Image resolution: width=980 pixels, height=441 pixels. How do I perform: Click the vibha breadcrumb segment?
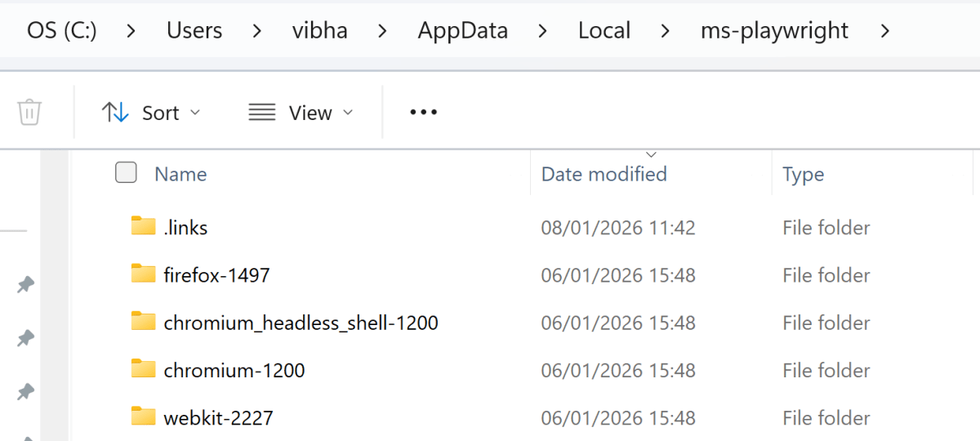click(x=319, y=31)
